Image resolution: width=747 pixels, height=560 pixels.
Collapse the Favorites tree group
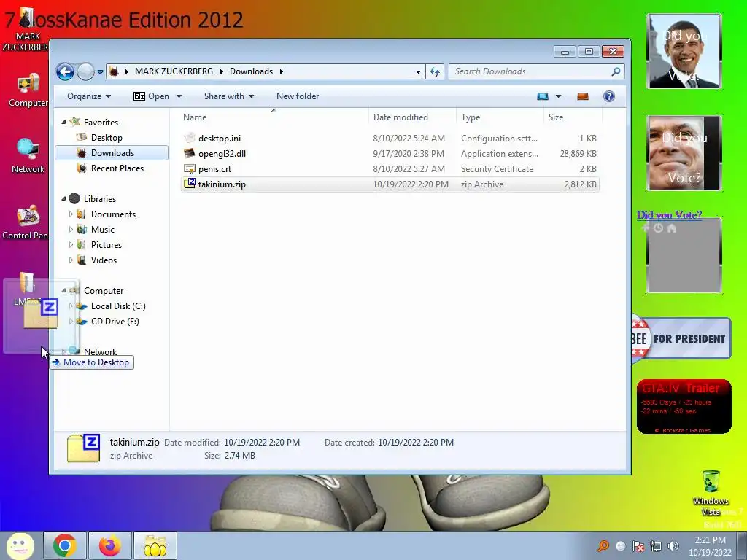click(64, 122)
